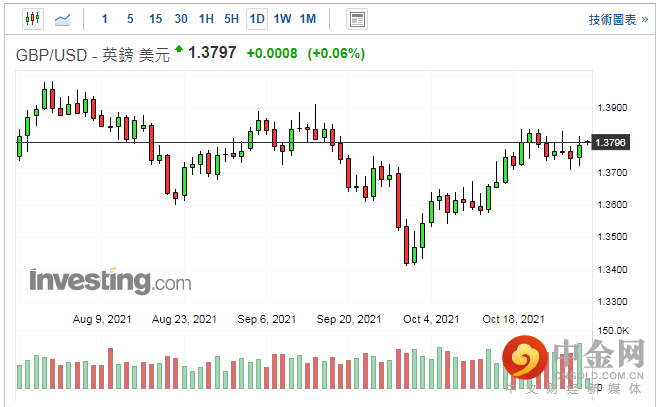659x407 pixels.
Task: Choose the 1M monthly timeframe
Action: (x=308, y=19)
